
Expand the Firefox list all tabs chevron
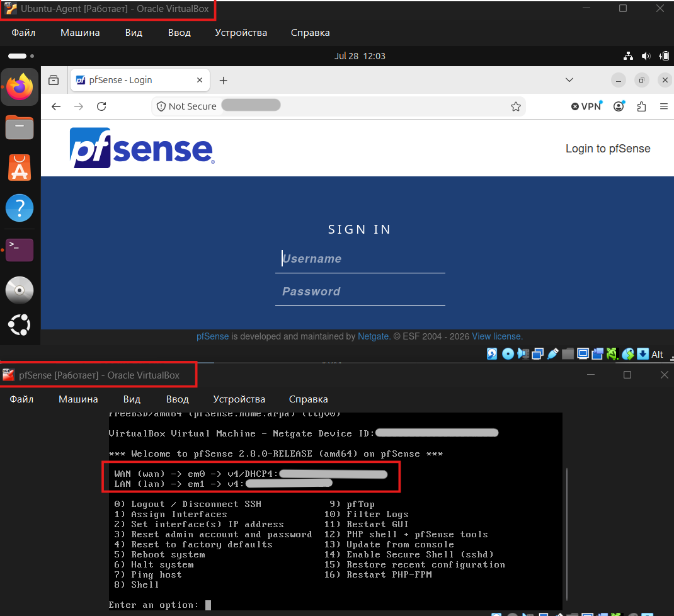(569, 80)
